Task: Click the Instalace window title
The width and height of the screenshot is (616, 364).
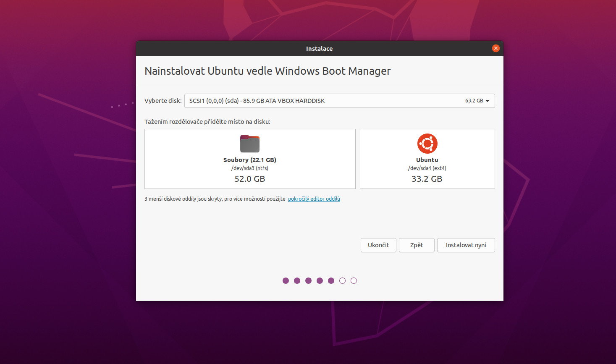Action: [319, 49]
